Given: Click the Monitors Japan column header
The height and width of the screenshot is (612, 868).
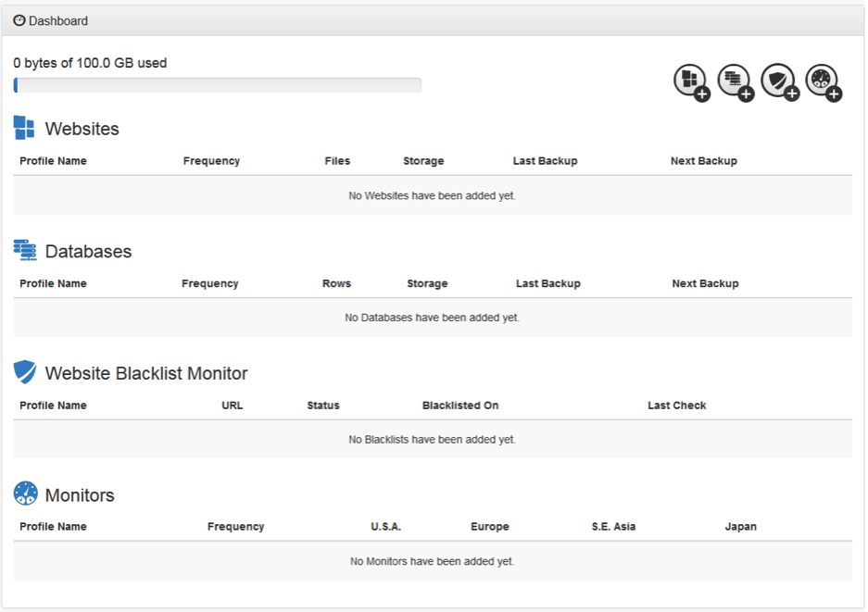Looking at the screenshot, I should click(x=740, y=527).
